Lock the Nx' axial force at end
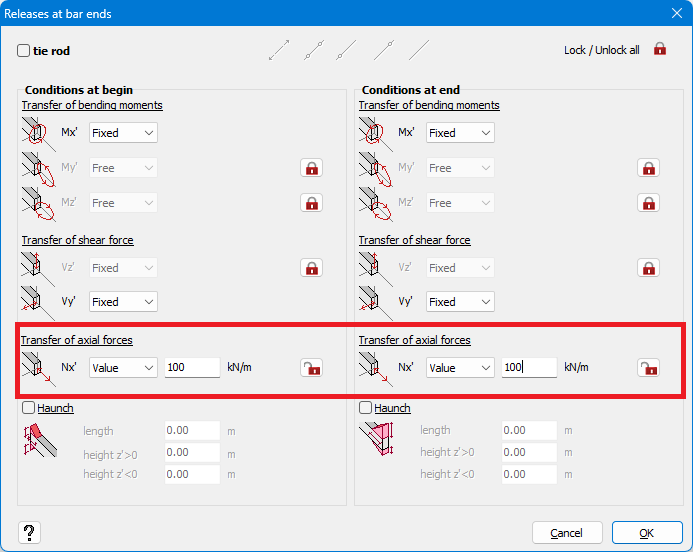Viewport: 693px width, 552px height. (x=649, y=368)
